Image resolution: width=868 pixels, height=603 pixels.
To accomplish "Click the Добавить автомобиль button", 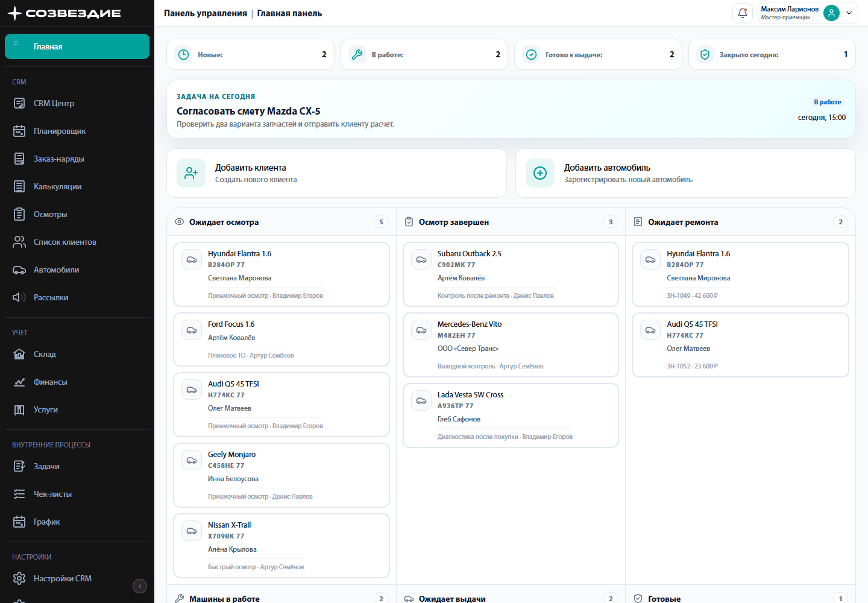I will [x=685, y=173].
